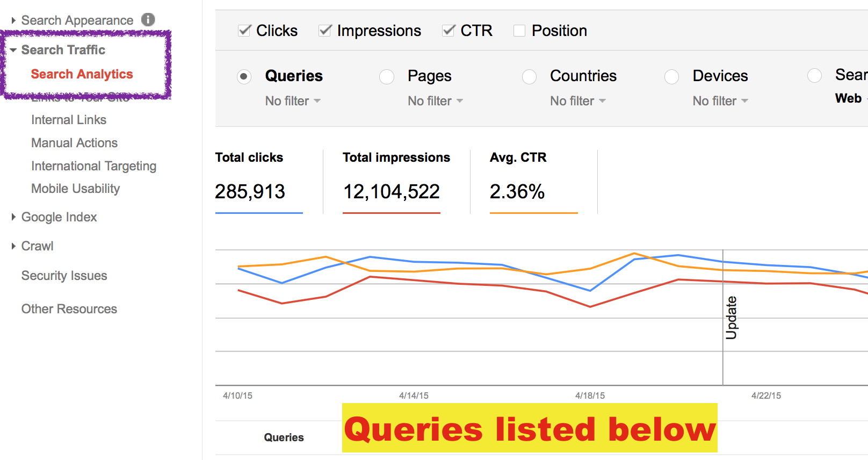868x460 pixels.
Task: Open the Devices No filter dropdown
Action: (720, 101)
